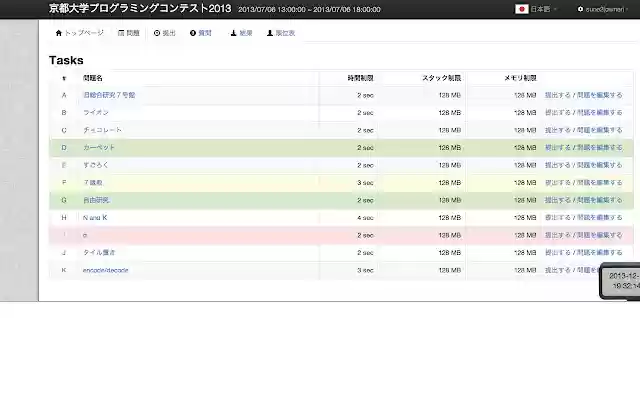This screenshot has height=400, width=640.
Task: Click the 問題名 column header
Action: [93, 78]
